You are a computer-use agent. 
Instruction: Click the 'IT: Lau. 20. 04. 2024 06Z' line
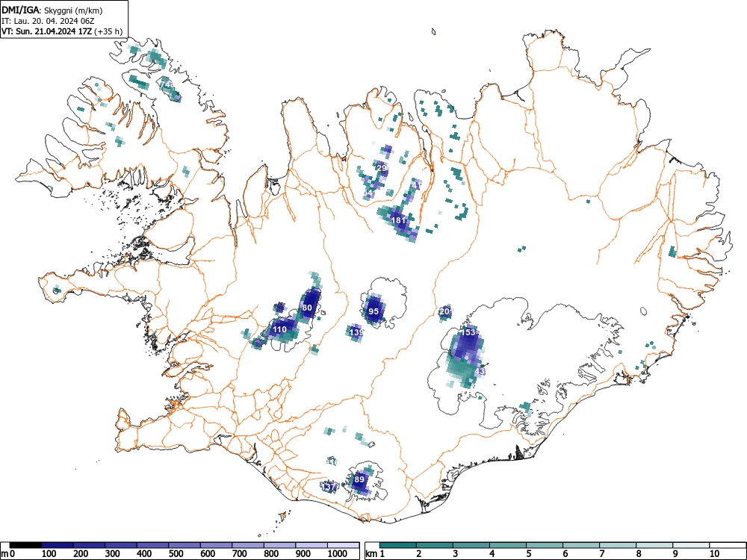(x=48, y=21)
